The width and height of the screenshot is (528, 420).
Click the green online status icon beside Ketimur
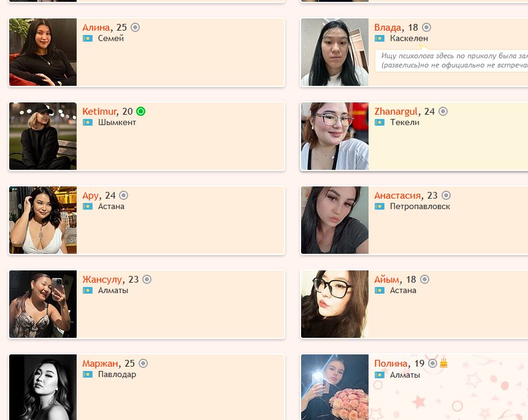(141, 111)
